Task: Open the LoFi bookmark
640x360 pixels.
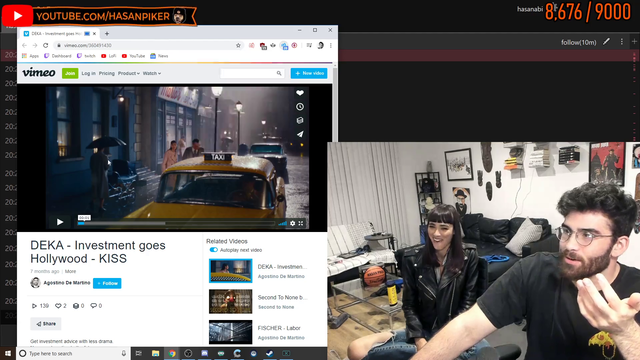Action: point(109,56)
